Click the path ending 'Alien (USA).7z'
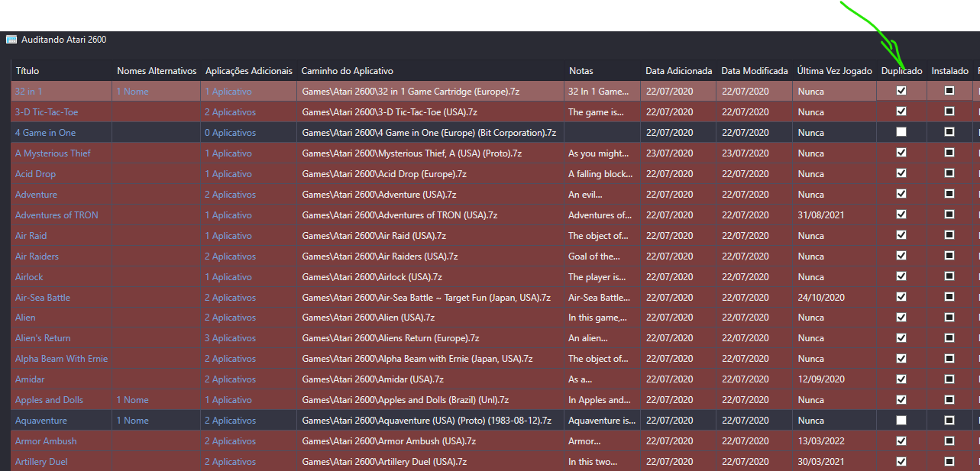 [368, 318]
